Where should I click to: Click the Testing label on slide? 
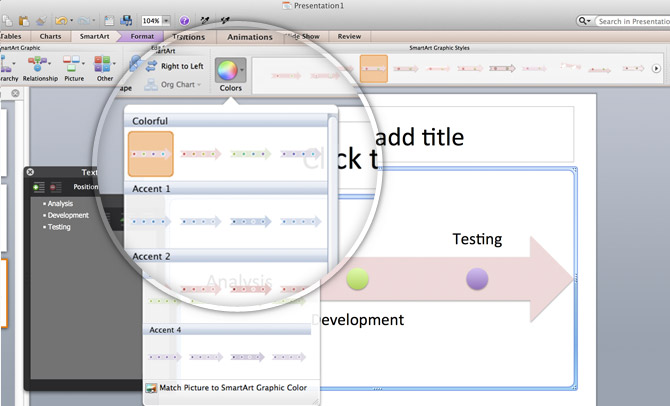(477, 239)
